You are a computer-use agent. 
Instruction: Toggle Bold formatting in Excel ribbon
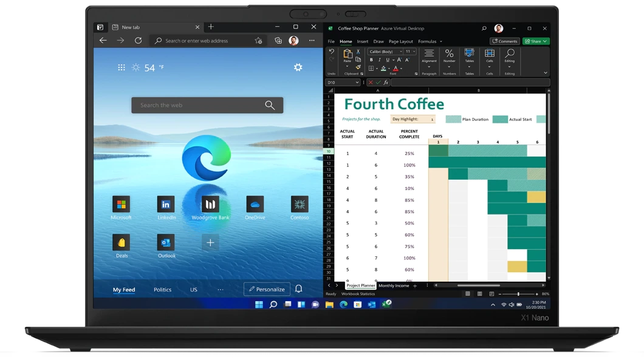371,60
